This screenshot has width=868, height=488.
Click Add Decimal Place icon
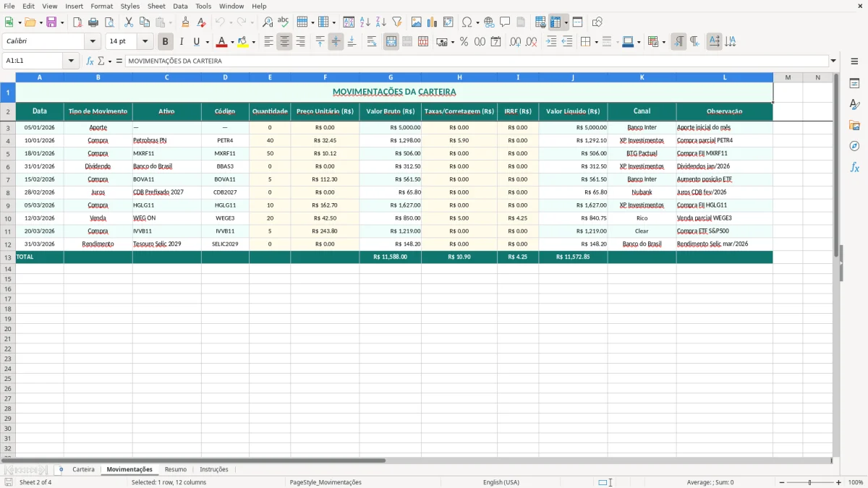point(515,42)
